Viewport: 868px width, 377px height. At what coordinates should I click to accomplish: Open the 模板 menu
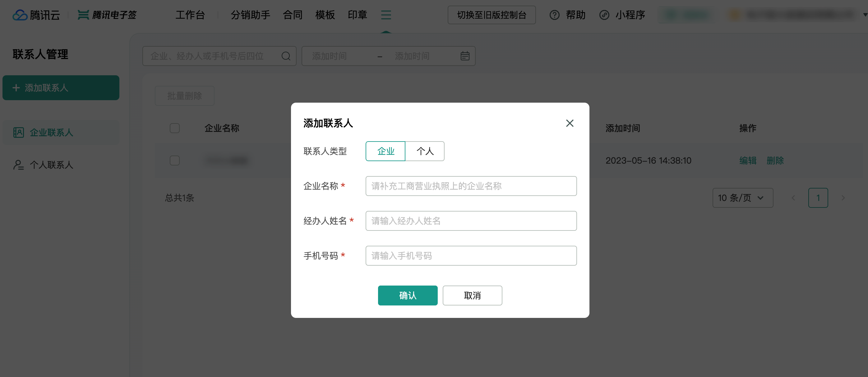click(x=325, y=15)
